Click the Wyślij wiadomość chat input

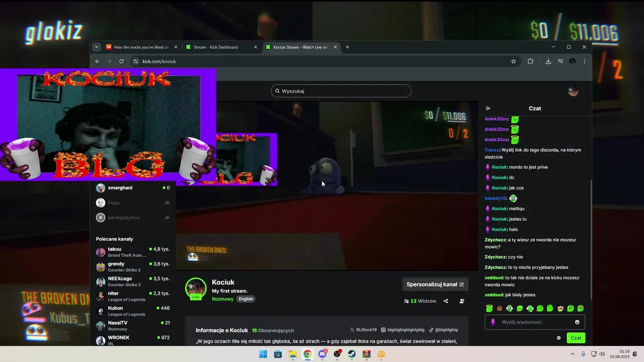[536, 322]
